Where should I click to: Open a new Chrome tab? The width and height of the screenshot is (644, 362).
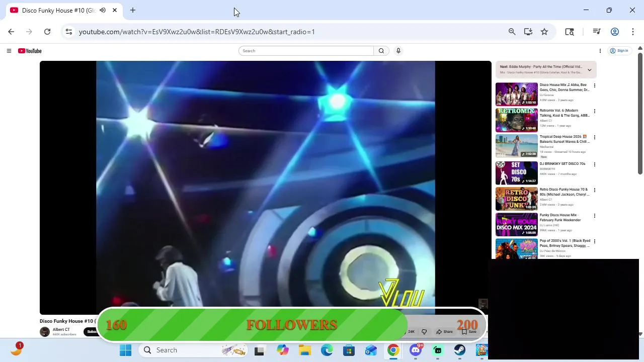[133, 10]
